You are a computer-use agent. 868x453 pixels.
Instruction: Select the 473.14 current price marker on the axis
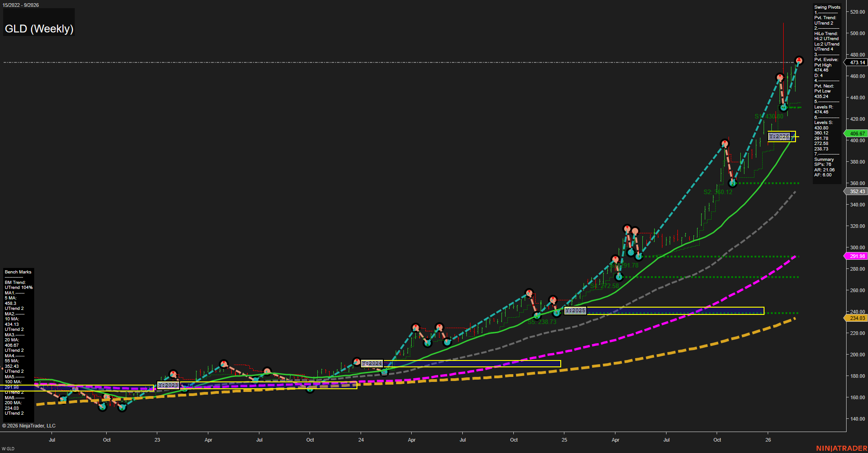857,62
